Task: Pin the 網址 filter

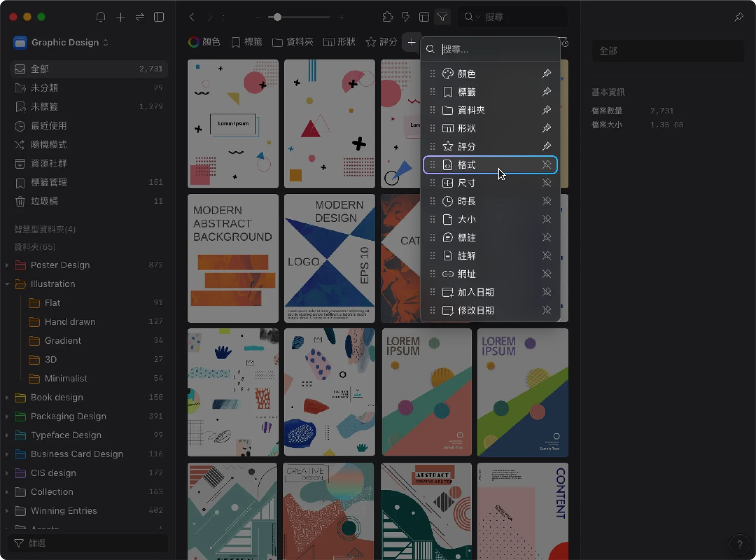Action: click(546, 274)
